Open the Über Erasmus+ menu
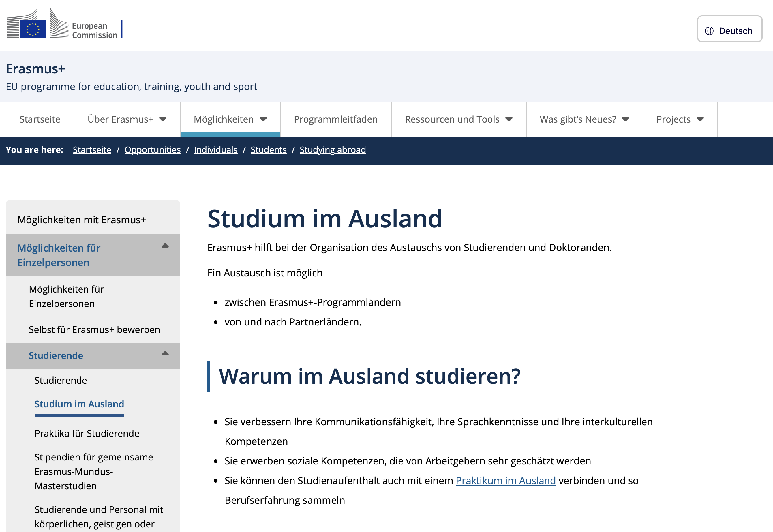 coord(127,119)
